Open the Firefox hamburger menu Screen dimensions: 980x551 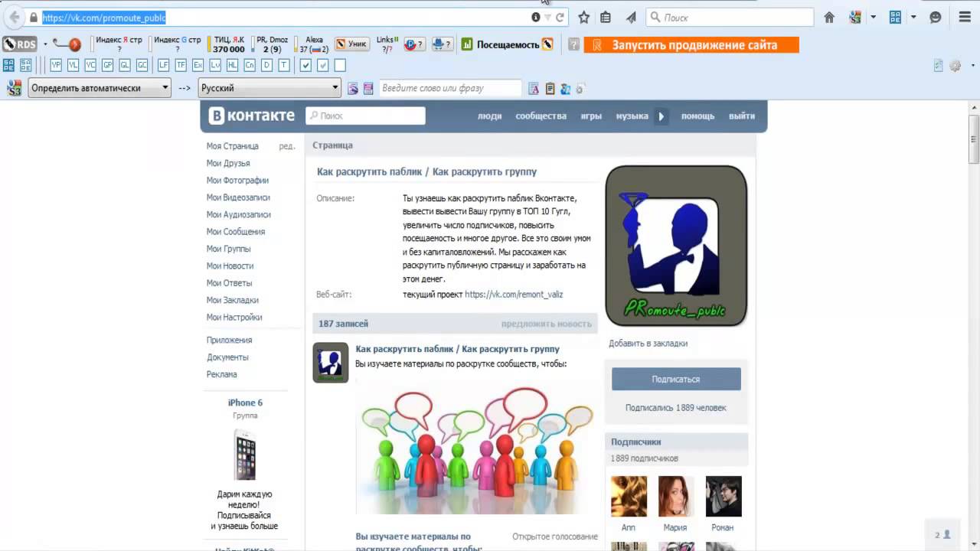tap(964, 17)
